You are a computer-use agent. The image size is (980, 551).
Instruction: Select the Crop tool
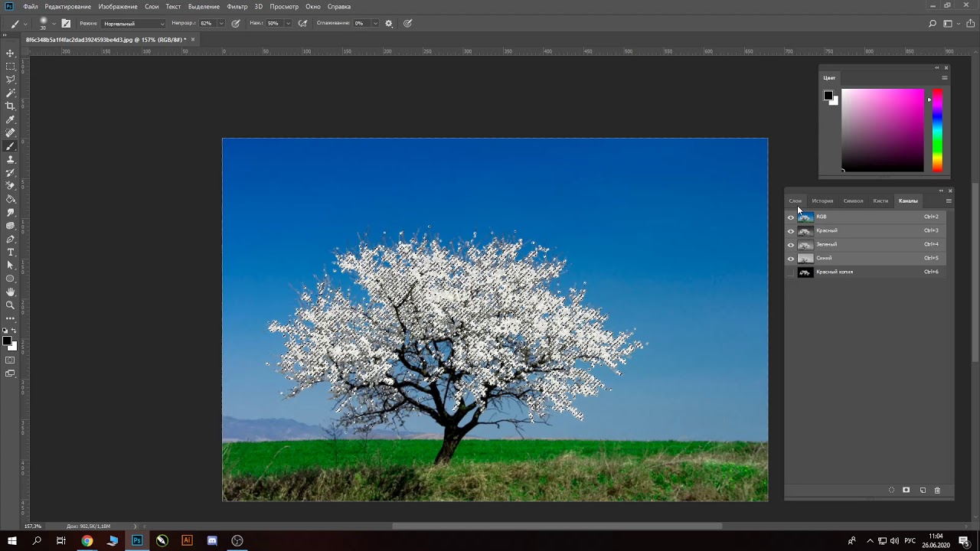pos(10,106)
